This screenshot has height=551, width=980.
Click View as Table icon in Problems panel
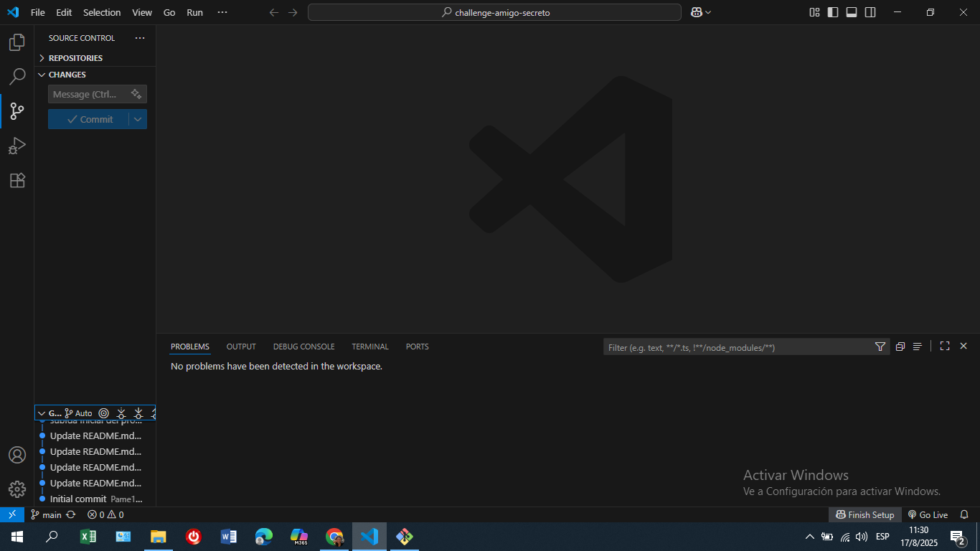[x=917, y=347]
